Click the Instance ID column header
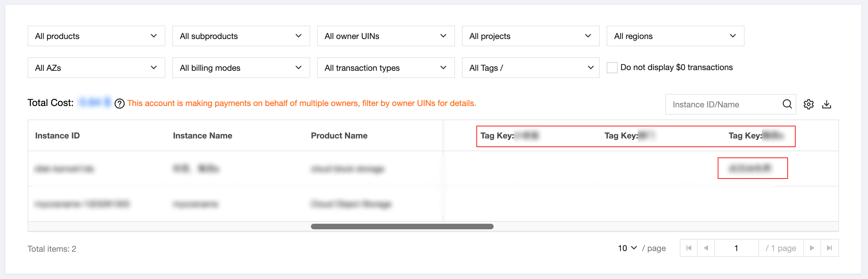Image resolution: width=868 pixels, height=279 pixels. tap(58, 136)
